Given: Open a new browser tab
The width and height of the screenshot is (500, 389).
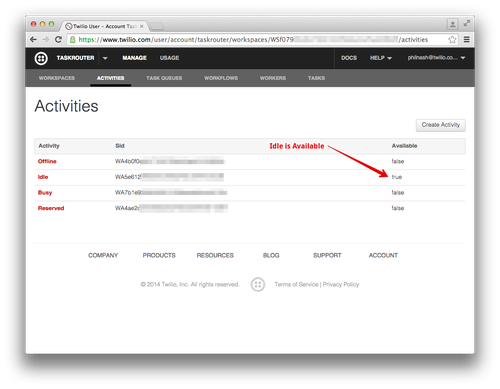Looking at the screenshot, I should (x=156, y=26).
